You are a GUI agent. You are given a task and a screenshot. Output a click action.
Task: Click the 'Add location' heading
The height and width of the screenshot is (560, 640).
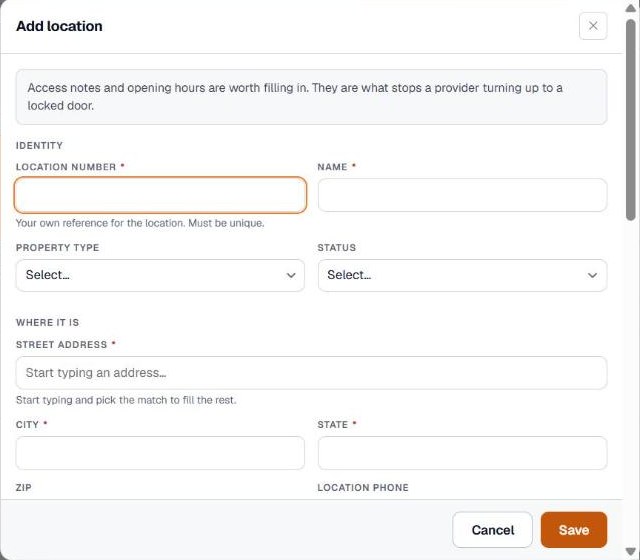[59, 26]
